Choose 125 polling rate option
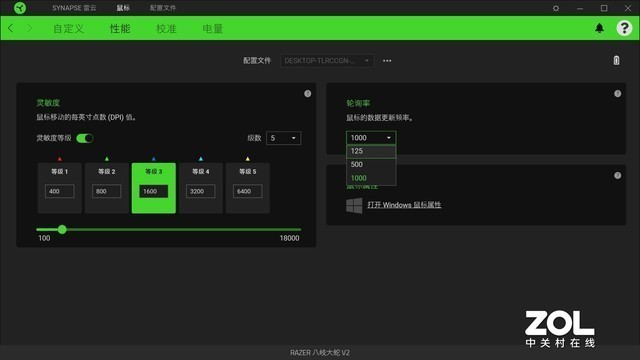The width and height of the screenshot is (640, 360). pyautogui.click(x=371, y=151)
